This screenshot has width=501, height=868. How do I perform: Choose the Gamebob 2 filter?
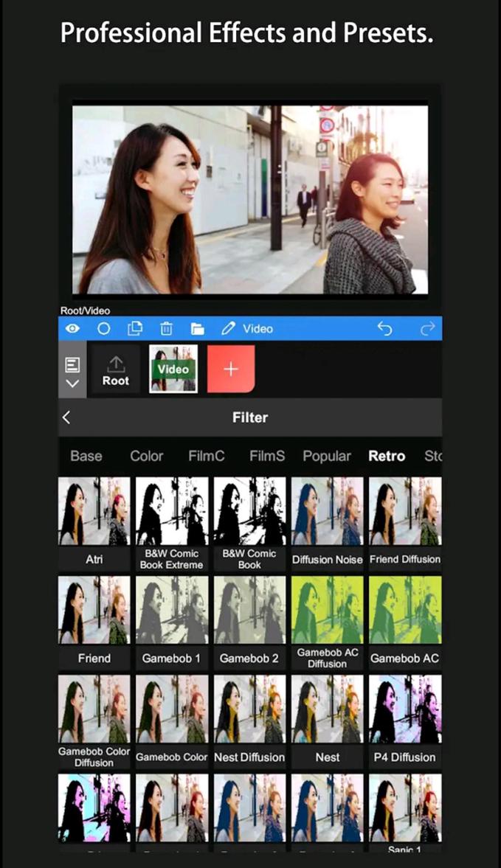[249, 622]
